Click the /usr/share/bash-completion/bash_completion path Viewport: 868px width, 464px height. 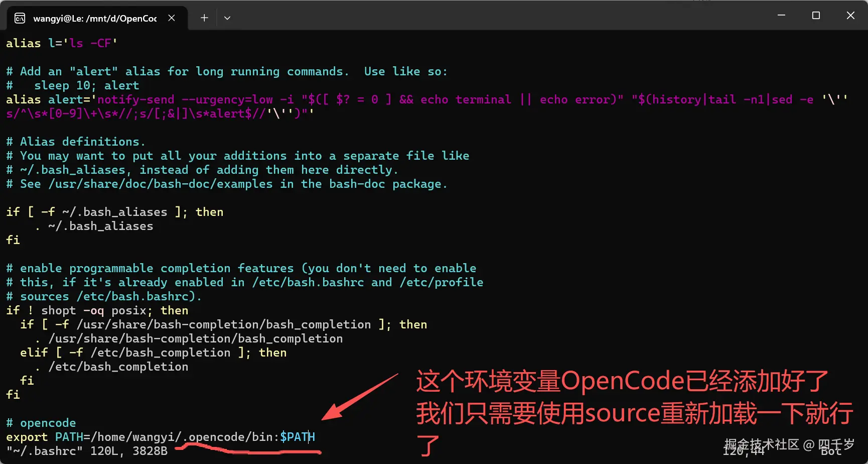click(196, 338)
